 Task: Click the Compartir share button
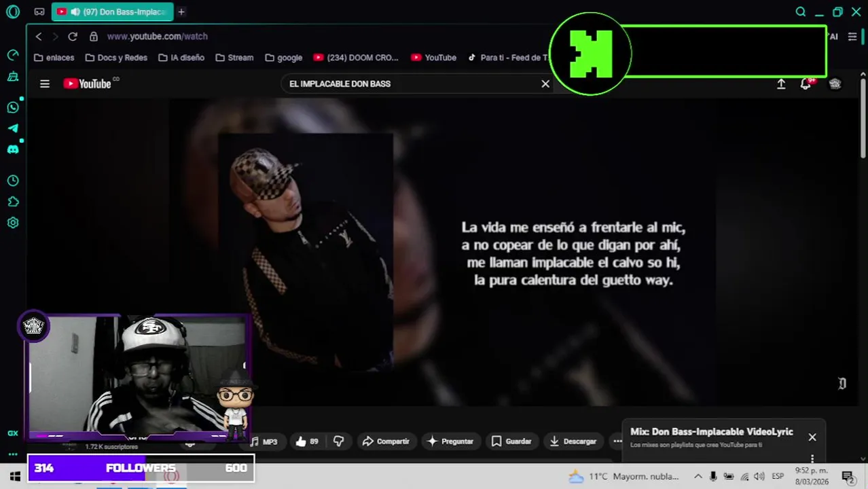point(386,441)
